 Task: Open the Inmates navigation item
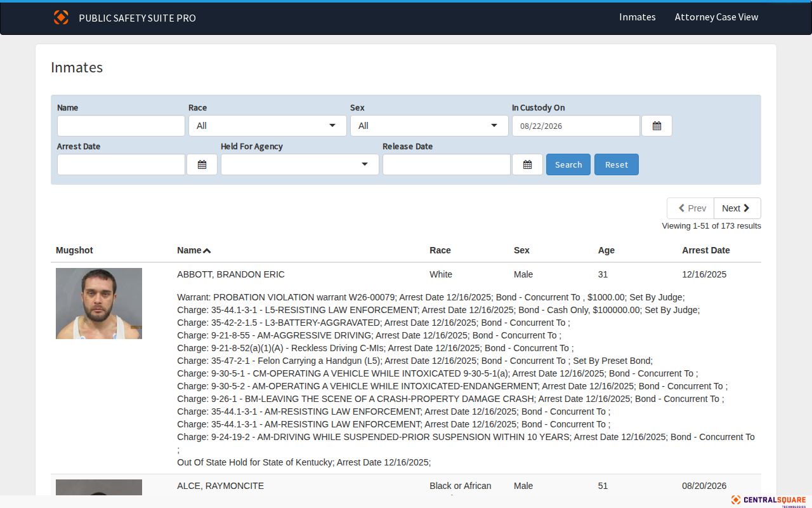click(x=638, y=17)
